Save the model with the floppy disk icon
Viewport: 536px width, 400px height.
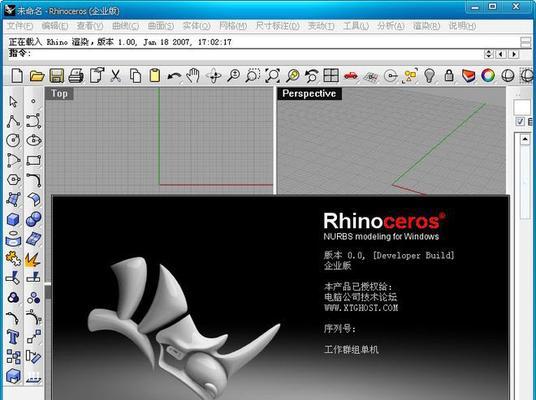pyautogui.click(x=56, y=76)
